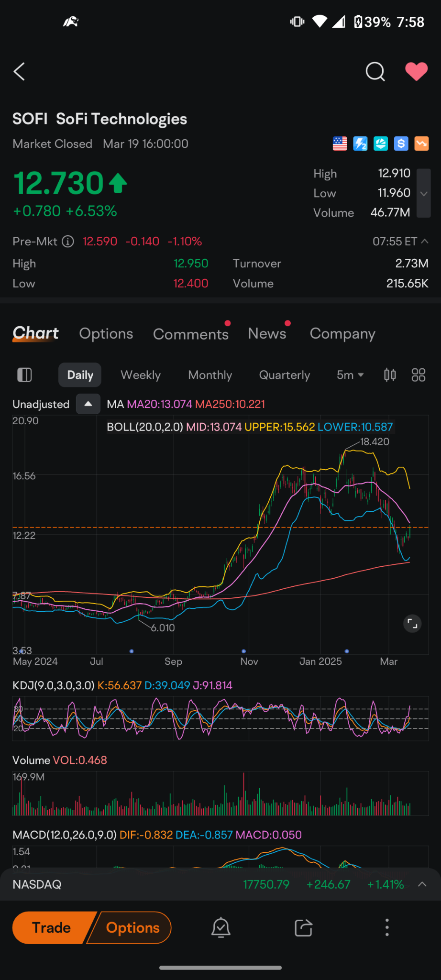Tap the KDJ(9.0,3.0,3.0) indicator label
This screenshot has width=441, height=980.
click(54, 685)
